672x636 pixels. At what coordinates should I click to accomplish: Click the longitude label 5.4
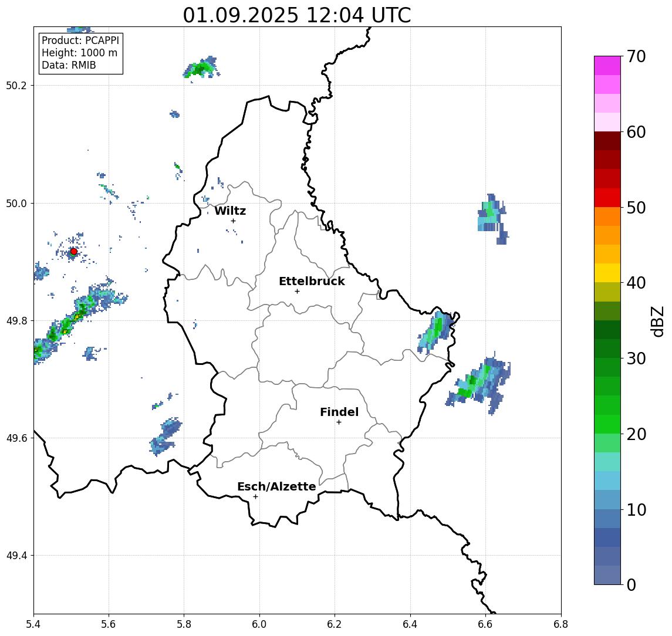(x=33, y=624)
